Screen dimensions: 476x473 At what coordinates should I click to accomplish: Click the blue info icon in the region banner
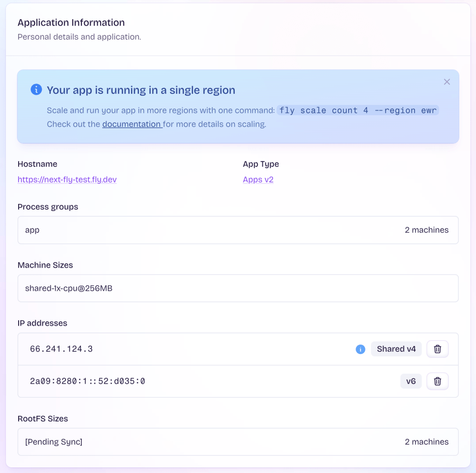[x=36, y=90]
